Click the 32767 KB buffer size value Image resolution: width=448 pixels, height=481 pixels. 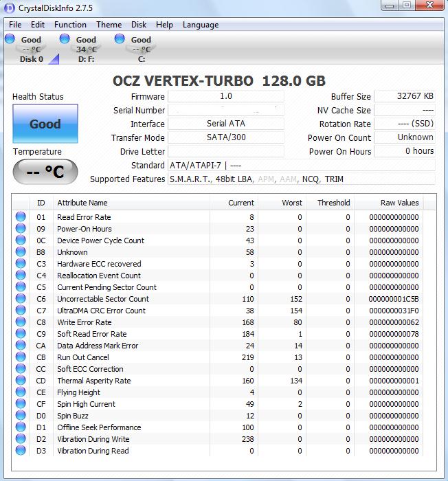pyautogui.click(x=415, y=96)
